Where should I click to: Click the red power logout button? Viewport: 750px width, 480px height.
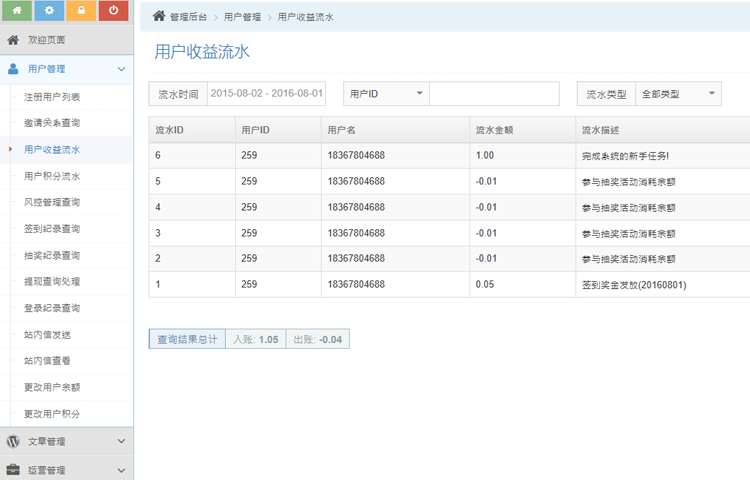(113, 10)
